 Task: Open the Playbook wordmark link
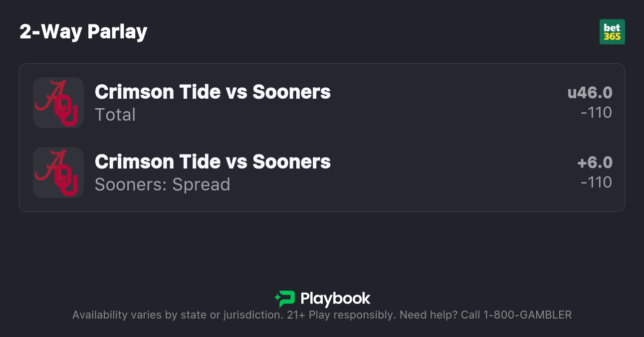coord(335,299)
